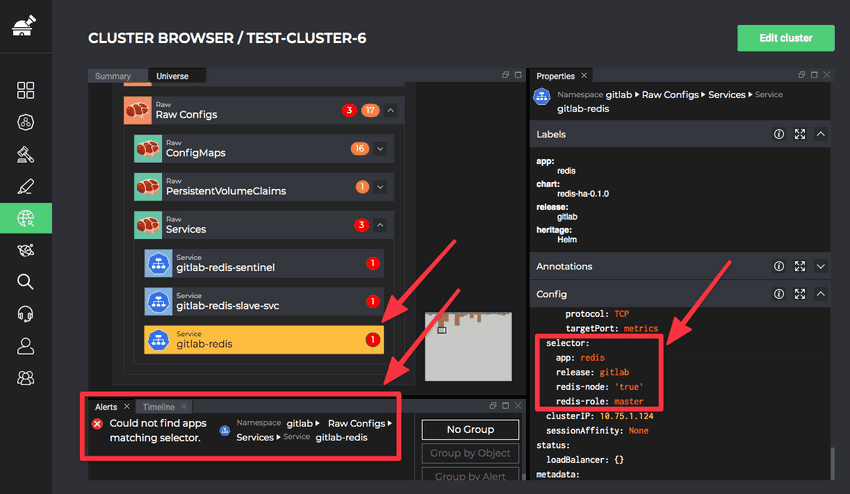Select the highlighted gitlab-redis service row

pos(264,340)
